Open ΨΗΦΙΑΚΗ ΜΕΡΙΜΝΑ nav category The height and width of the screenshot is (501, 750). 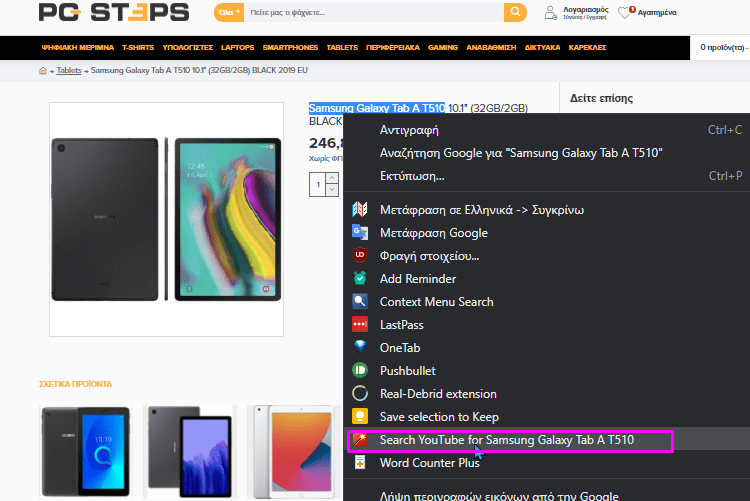(x=77, y=47)
